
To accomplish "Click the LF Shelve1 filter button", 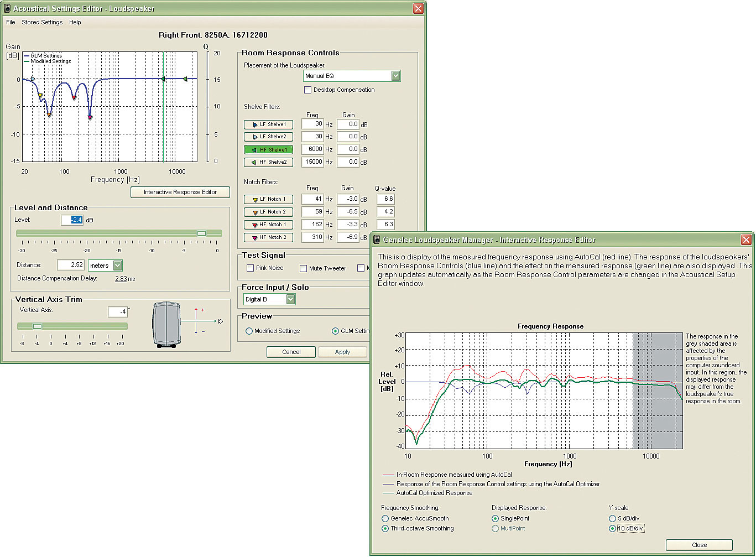I will point(268,124).
